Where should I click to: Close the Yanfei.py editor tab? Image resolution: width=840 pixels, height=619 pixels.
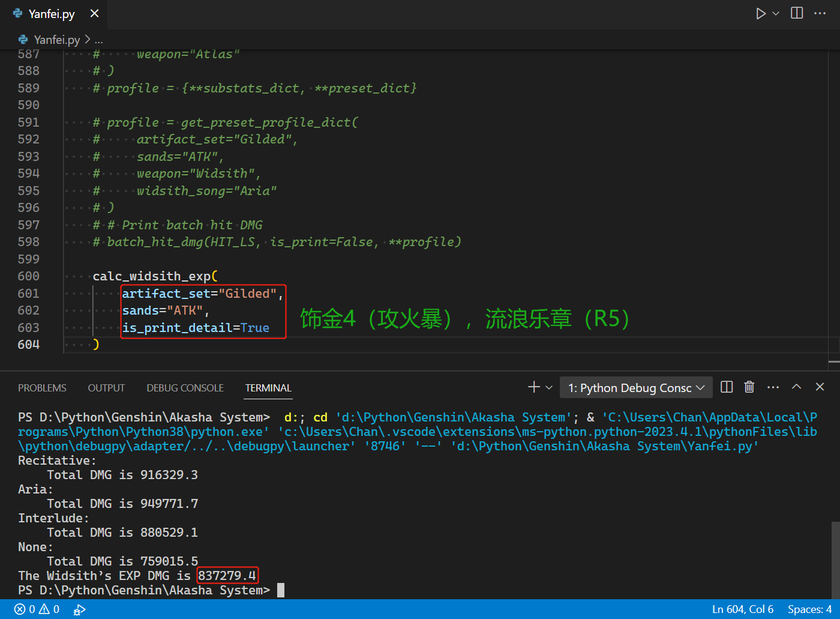coord(94,13)
